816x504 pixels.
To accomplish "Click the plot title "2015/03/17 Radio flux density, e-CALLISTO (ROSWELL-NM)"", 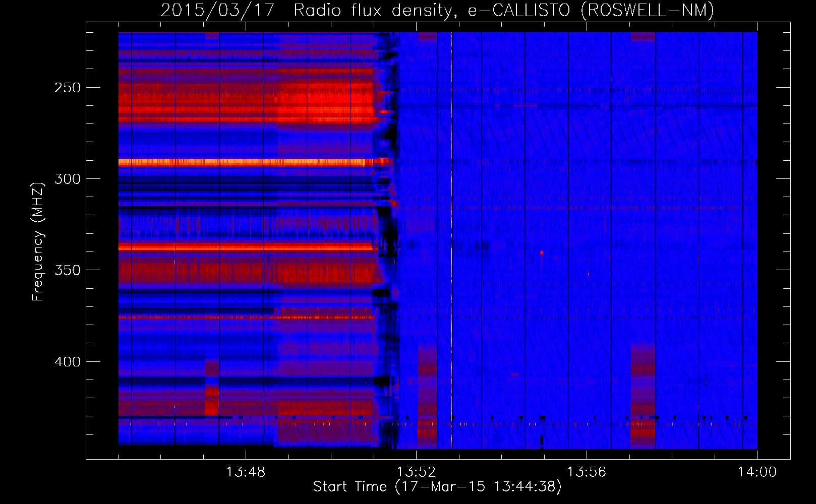I will (437, 10).
